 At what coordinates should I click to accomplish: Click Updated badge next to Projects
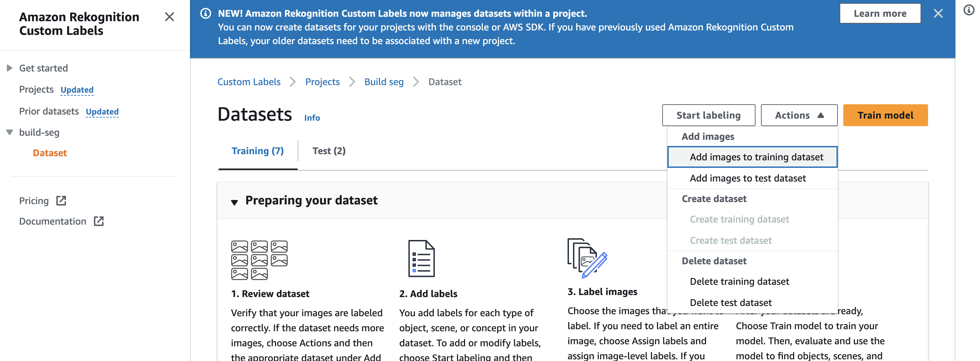tap(77, 90)
